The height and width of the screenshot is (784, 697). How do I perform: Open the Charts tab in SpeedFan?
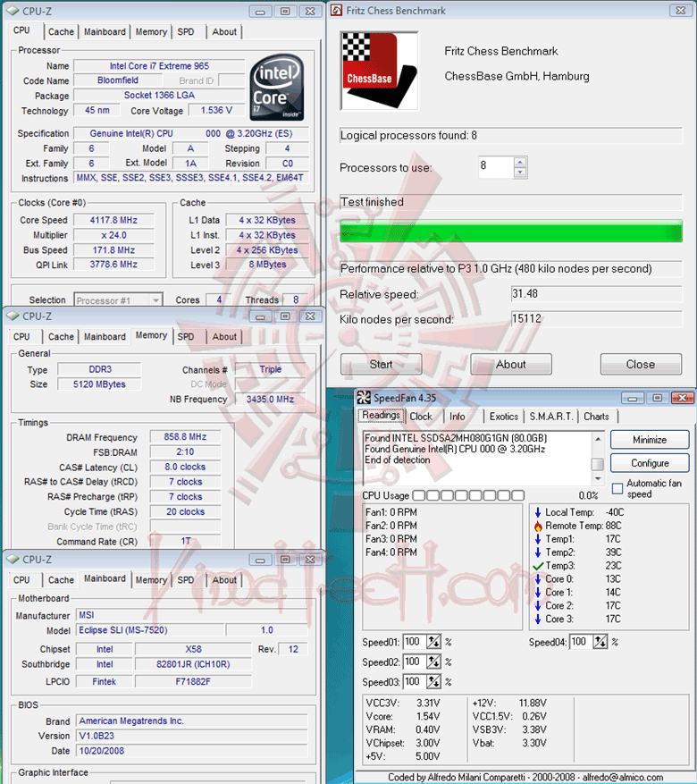tap(597, 417)
